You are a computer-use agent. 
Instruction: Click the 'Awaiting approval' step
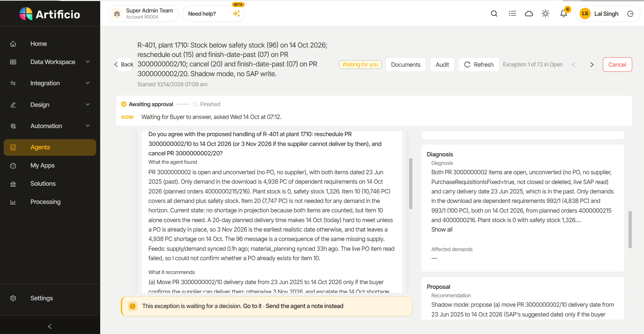147,104
